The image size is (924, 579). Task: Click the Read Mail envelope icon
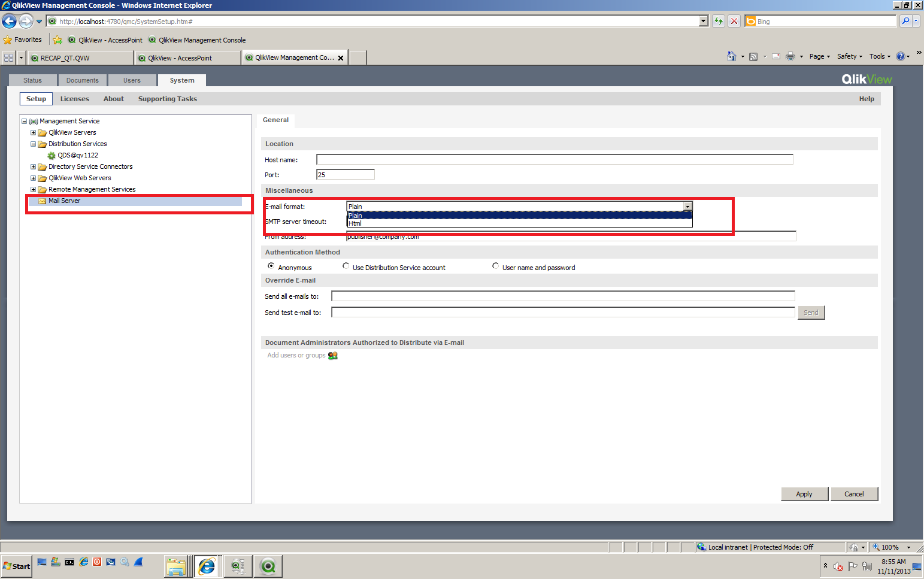pyautogui.click(x=776, y=56)
